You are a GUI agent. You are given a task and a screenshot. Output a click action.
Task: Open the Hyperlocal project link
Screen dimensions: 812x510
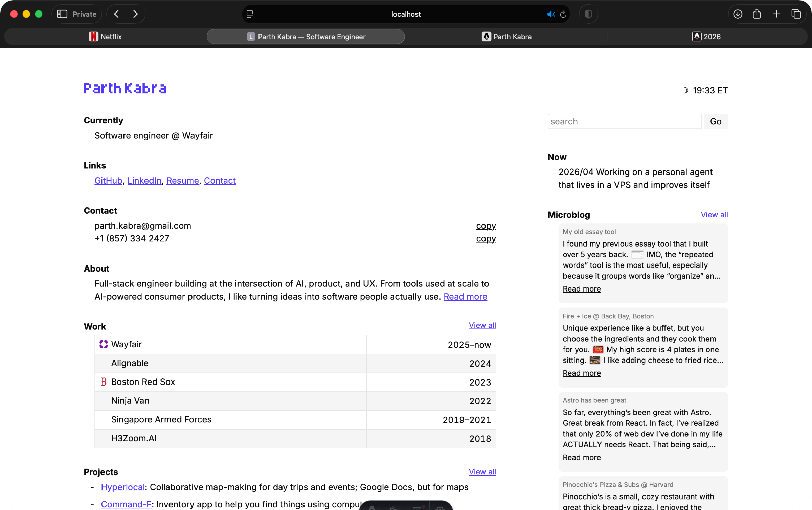click(x=123, y=487)
